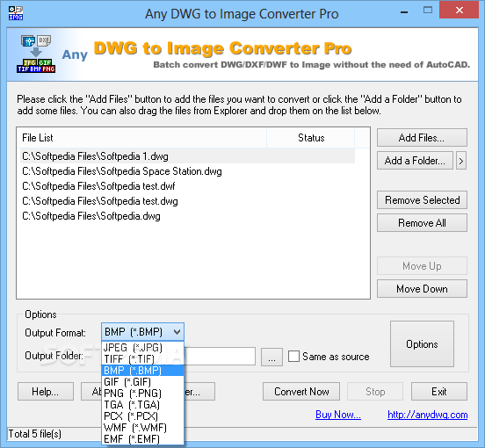This screenshot has width=485, height=448.
Task: Close the converter window
Action: (x=459, y=11)
